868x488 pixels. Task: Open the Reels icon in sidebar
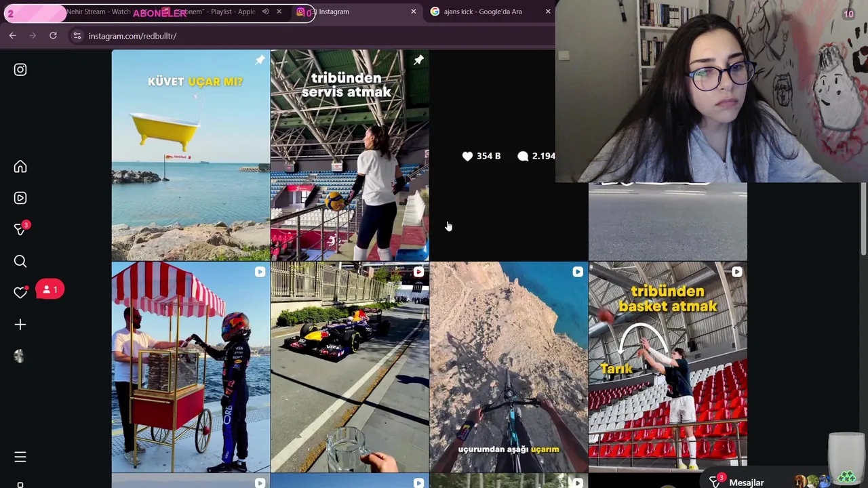click(x=20, y=198)
